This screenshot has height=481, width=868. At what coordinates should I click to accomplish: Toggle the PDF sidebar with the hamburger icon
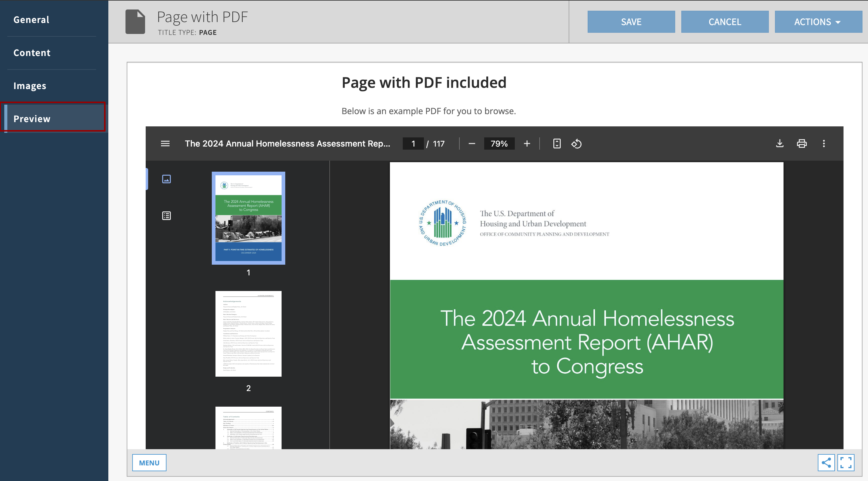pyautogui.click(x=165, y=144)
